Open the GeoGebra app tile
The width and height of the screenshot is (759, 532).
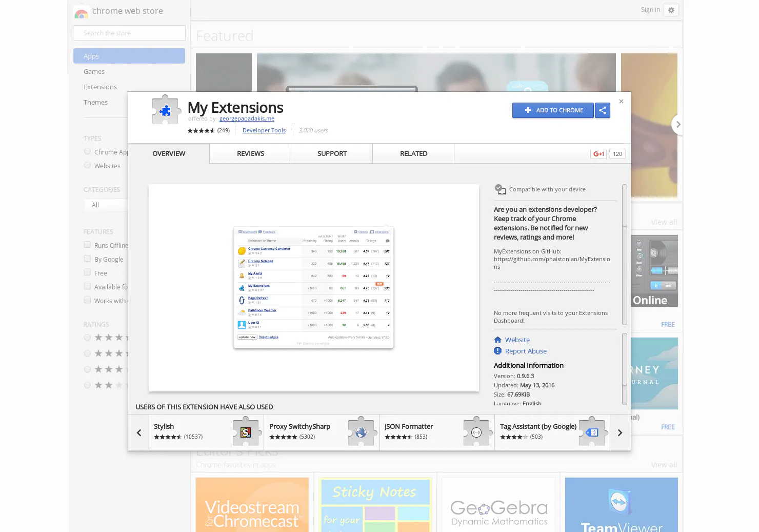click(x=498, y=505)
